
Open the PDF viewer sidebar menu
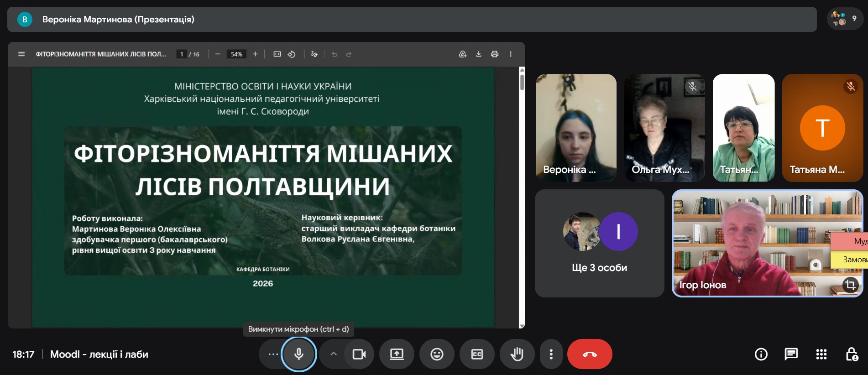[21, 54]
